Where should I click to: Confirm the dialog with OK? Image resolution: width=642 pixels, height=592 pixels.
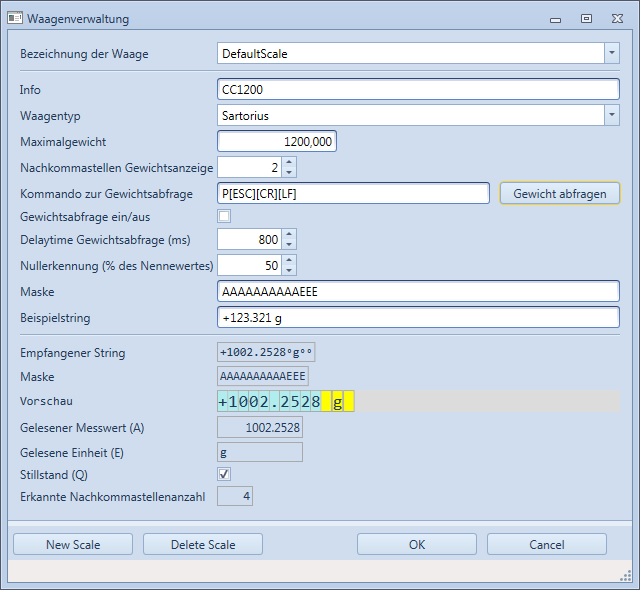417,545
